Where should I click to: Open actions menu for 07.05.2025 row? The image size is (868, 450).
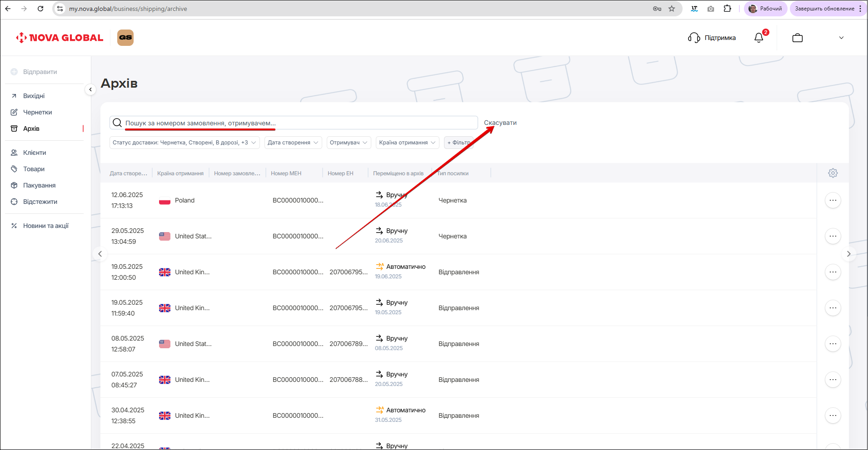click(x=833, y=380)
